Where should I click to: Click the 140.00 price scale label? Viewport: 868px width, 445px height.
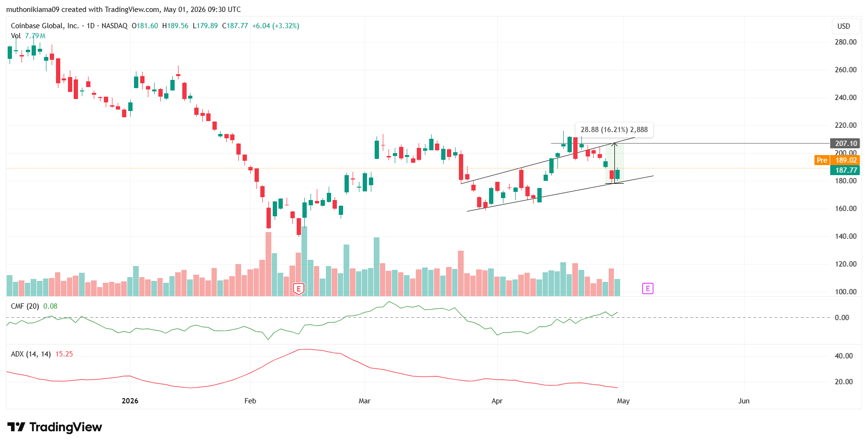pos(846,236)
